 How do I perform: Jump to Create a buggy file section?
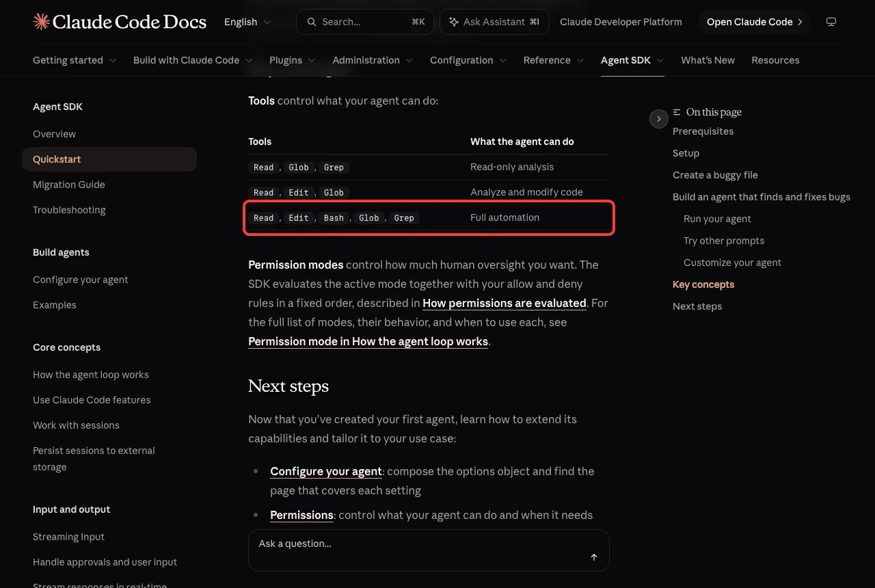pos(715,175)
